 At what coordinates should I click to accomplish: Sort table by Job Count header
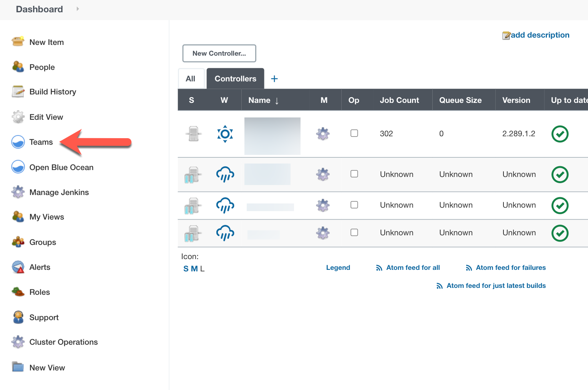[399, 100]
